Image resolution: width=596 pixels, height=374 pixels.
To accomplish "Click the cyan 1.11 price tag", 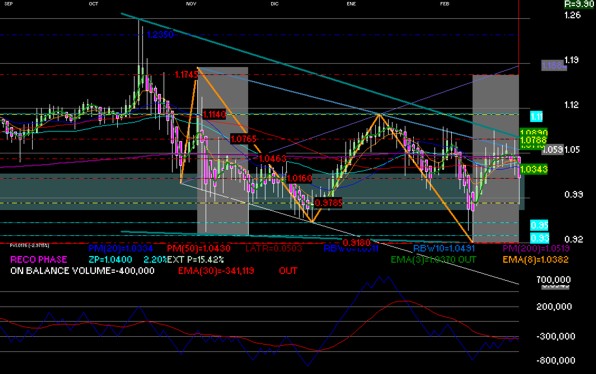I will tap(536, 117).
